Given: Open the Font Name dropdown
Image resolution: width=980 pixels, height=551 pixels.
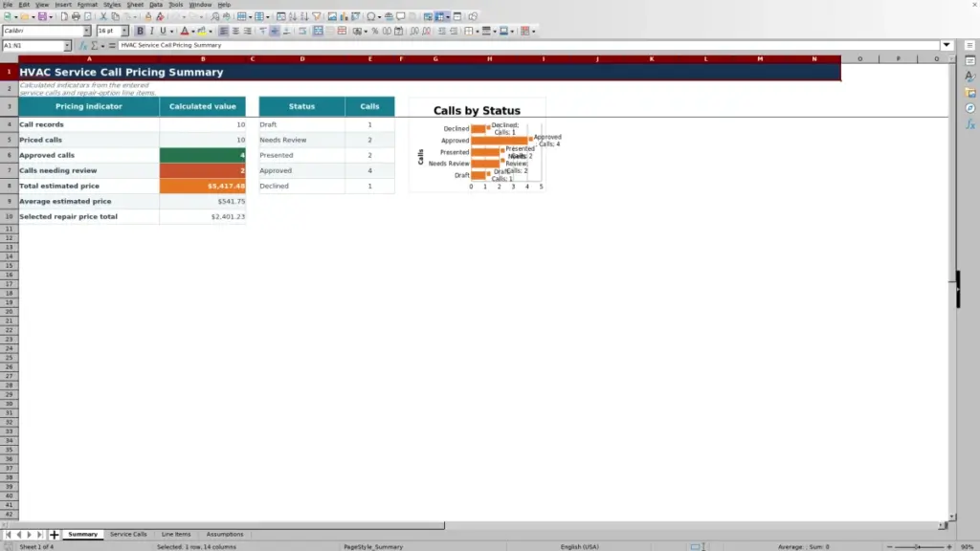Looking at the screenshot, I should [x=87, y=32].
